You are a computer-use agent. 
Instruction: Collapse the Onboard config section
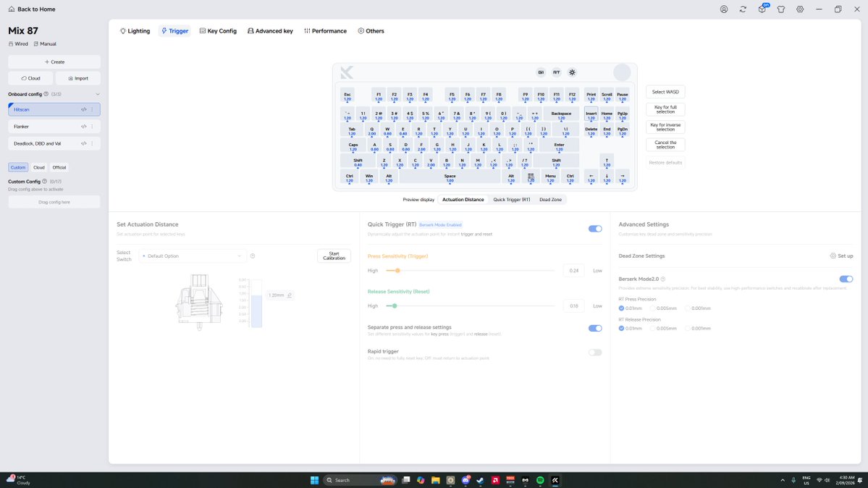[x=98, y=94]
